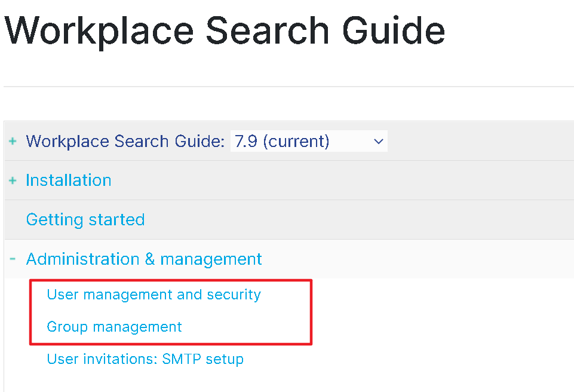The image size is (574, 392).
Task: Open User invitations: SMTP setup
Action: coord(145,359)
